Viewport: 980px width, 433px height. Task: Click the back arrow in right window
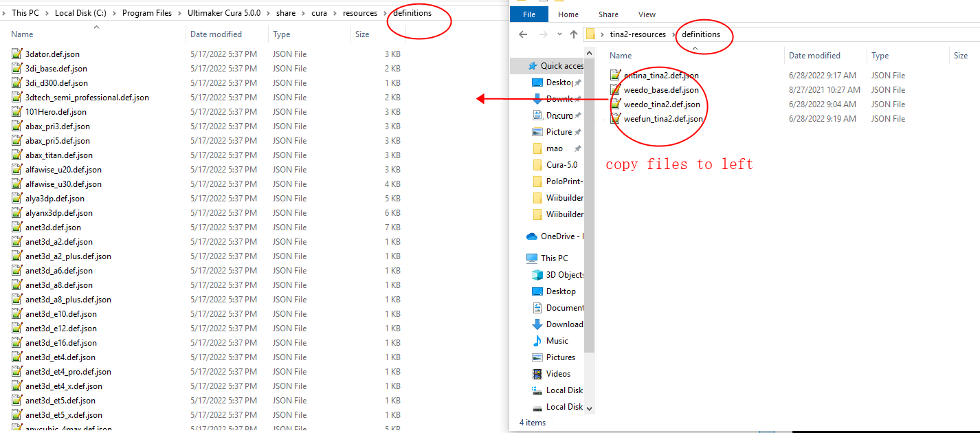(523, 34)
